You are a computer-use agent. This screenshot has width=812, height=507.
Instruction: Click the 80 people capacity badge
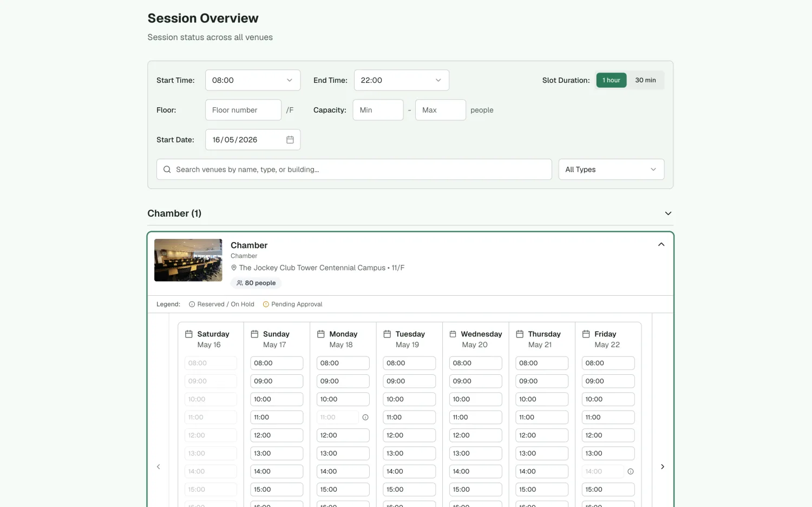coord(256,283)
